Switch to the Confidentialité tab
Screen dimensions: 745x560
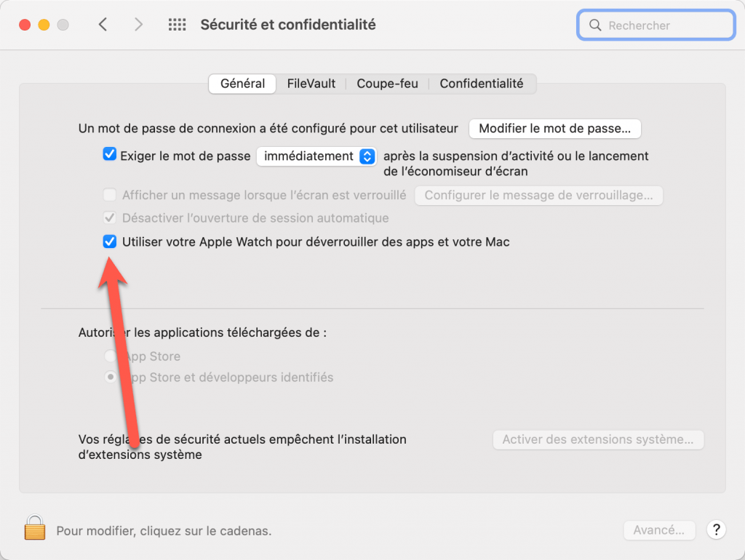pyautogui.click(x=482, y=84)
